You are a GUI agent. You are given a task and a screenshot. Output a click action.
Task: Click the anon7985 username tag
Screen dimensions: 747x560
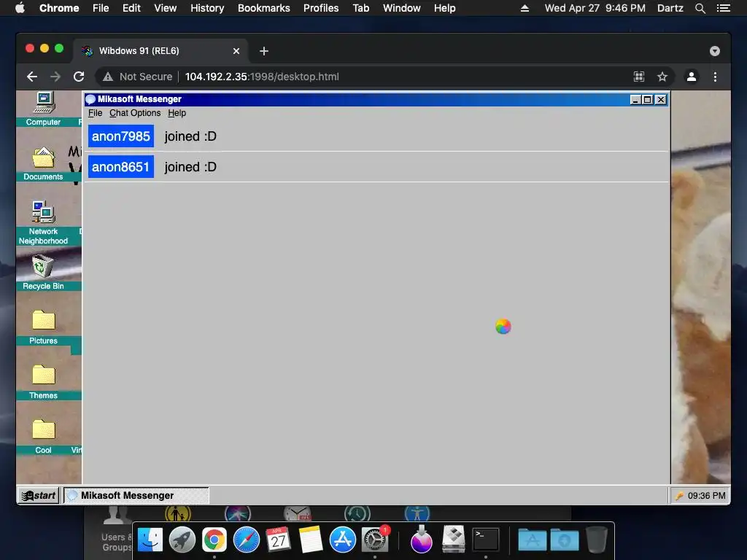point(121,136)
